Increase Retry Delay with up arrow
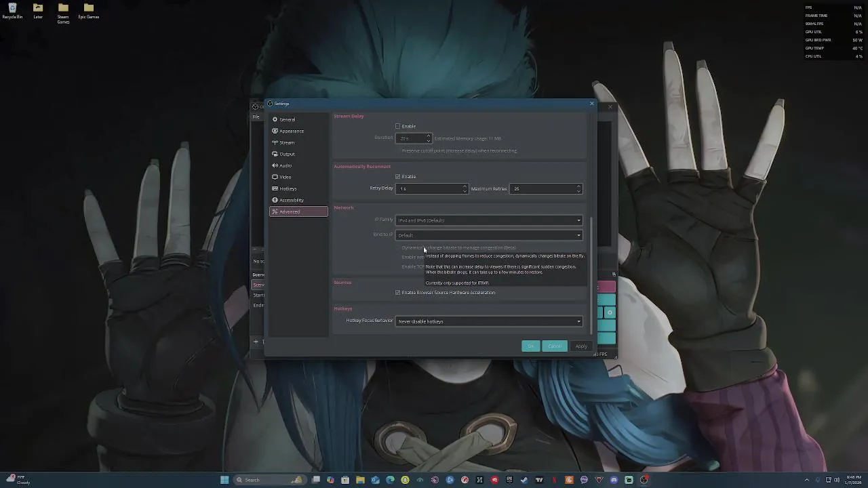Image resolution: width=868 pixels, height=488 pixels. click(465, 186)
